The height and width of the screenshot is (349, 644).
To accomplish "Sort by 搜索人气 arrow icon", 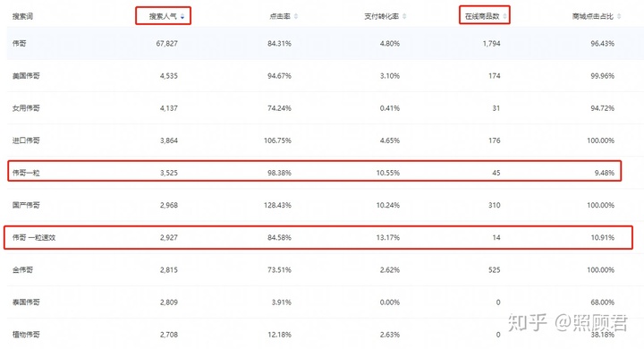I will click(182, 16).
